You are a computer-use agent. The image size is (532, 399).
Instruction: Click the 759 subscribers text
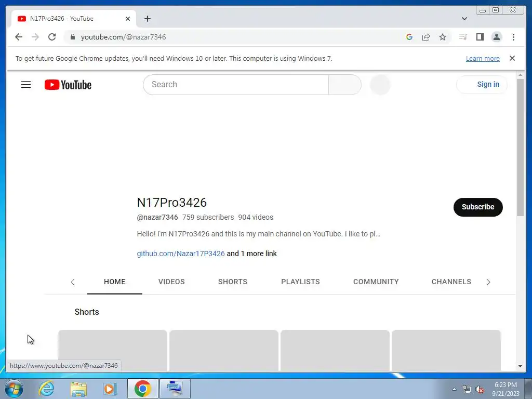point(208,217)
